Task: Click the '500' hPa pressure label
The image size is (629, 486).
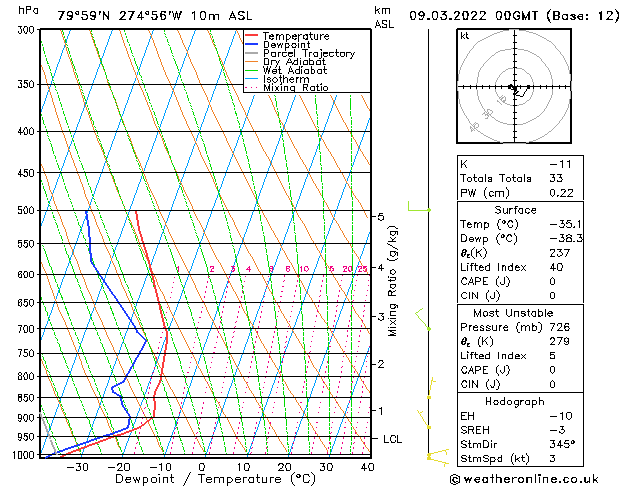Action: tap(27, 210)
